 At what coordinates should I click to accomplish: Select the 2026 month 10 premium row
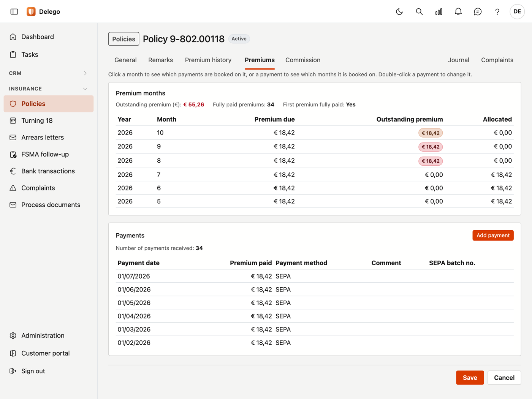click(315, 133)
